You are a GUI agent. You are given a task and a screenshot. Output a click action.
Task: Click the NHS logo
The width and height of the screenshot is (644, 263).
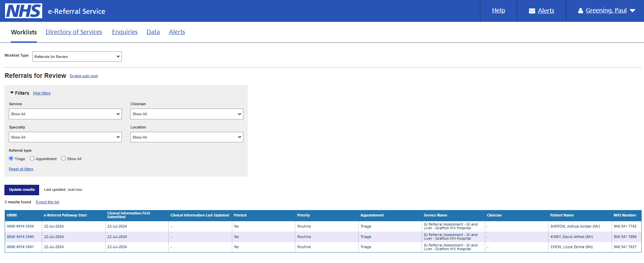click(24, 11)
